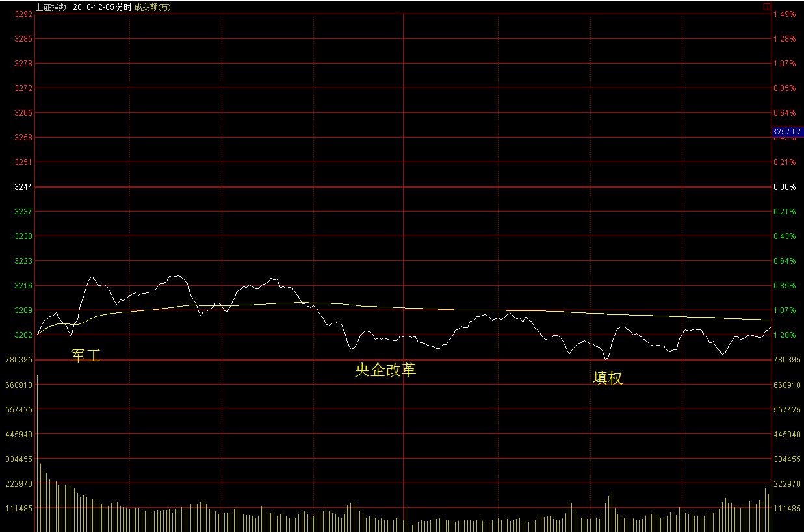Click the 0.00% baseline label on right axis
Viewport: 804px width, 532px height.
click(785, 187)
